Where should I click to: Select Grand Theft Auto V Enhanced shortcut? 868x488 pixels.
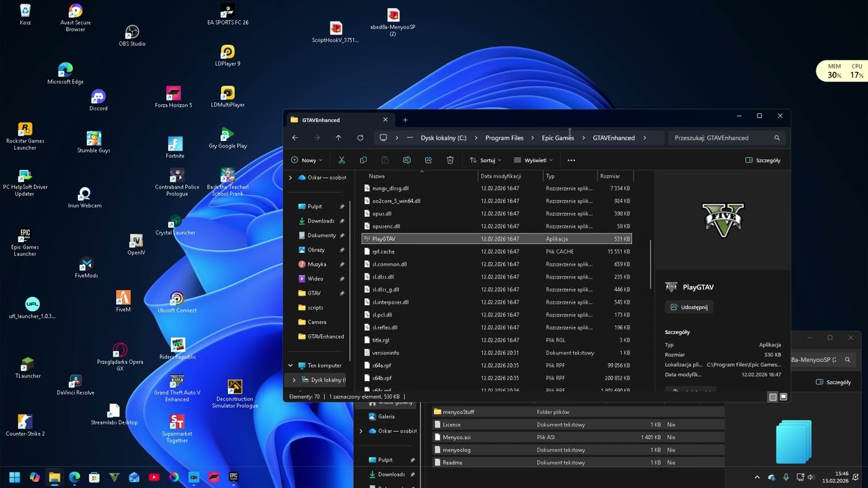click(177, 388)
